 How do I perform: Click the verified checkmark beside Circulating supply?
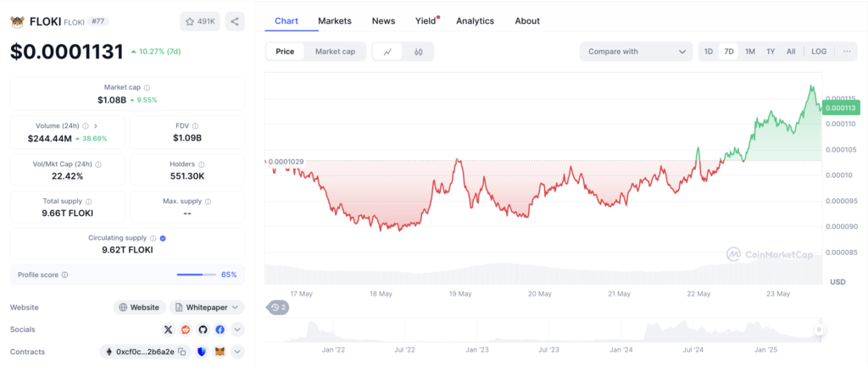click(x=163, y=238)
